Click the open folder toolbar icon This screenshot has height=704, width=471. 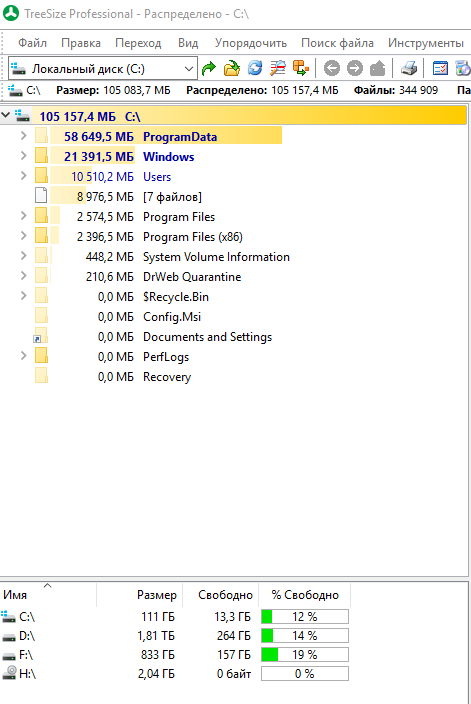(x=232, y=69)
